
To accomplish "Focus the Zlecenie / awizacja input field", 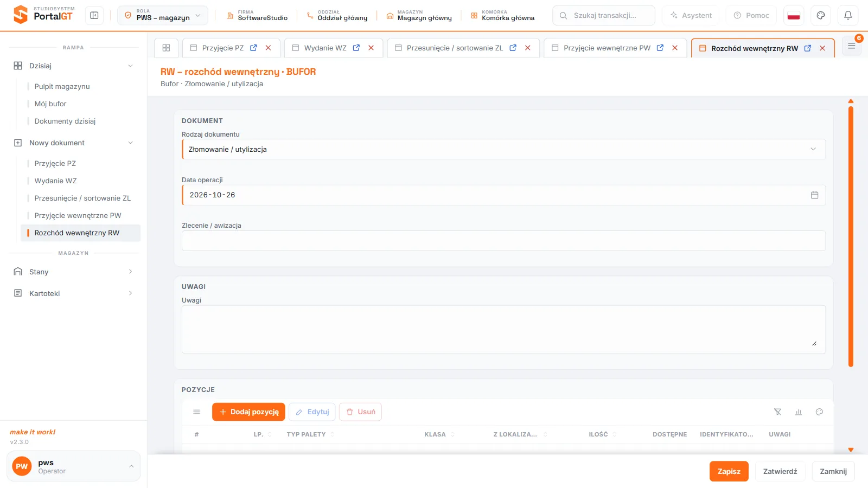I will pyautogui.click(x=503, y=241).
